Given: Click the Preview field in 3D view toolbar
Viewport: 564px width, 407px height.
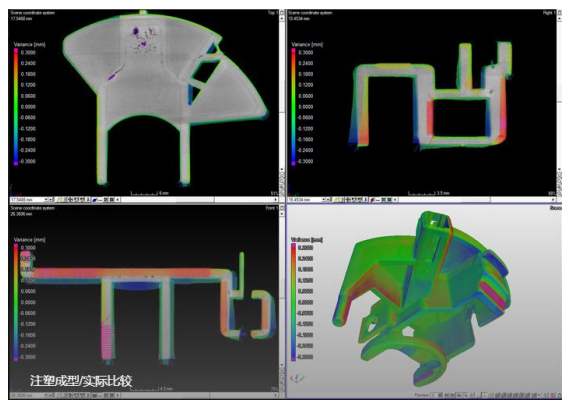Looking at the screenshot, I should click(x=433, y=395).
